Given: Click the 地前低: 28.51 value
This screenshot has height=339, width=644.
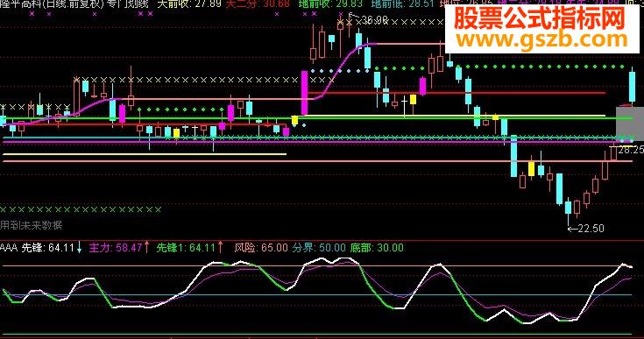Looking at the screenshot, I should pyautogui.click(x=402, y=4).
